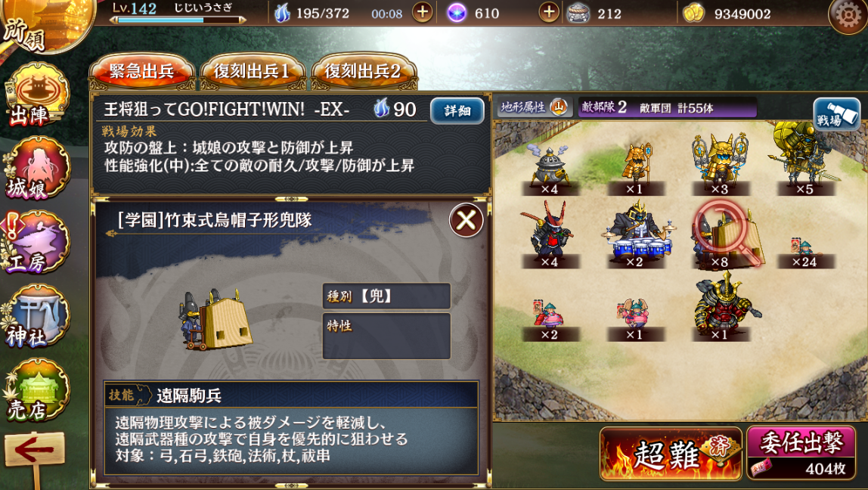Select the 超難 difficulty button
Image resolution: width=868 pixels, height=490 pixels.
click(671, 453)
